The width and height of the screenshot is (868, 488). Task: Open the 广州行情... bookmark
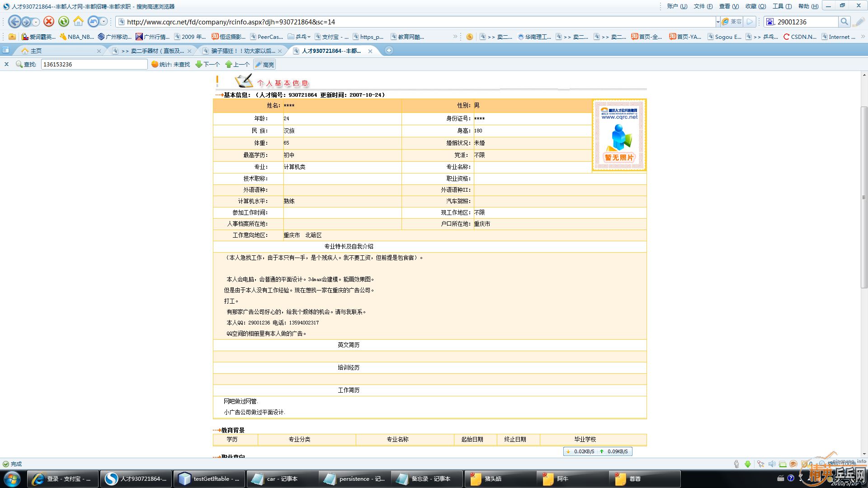[153, 37]
